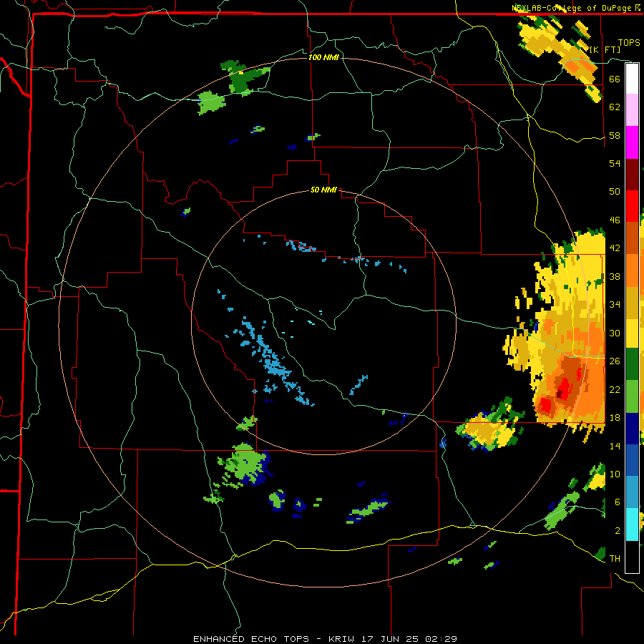Click the '50' legend value
Image resolution: width=644 pixels, height=644 pixels.
615,192
